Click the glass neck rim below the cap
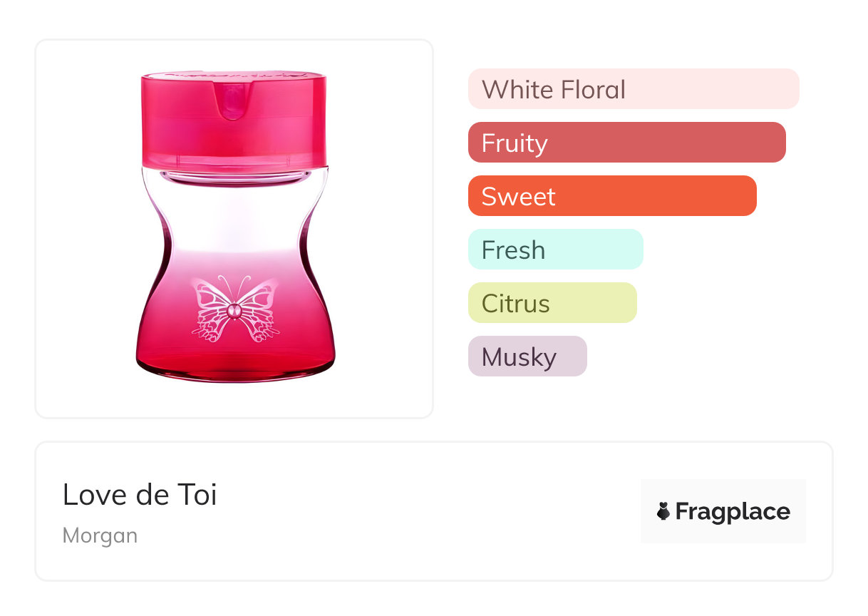 234,175
